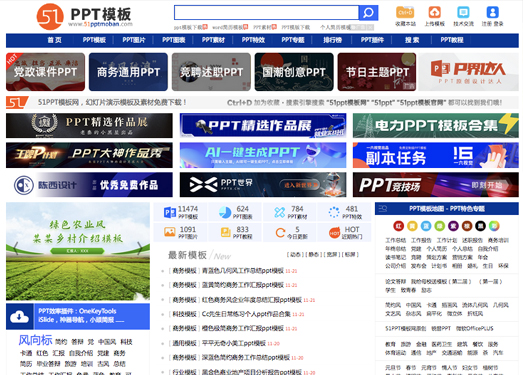Click the Ctrl+D bookmark site icon
The width and height of the screenshot is (523, 375).
405,13
